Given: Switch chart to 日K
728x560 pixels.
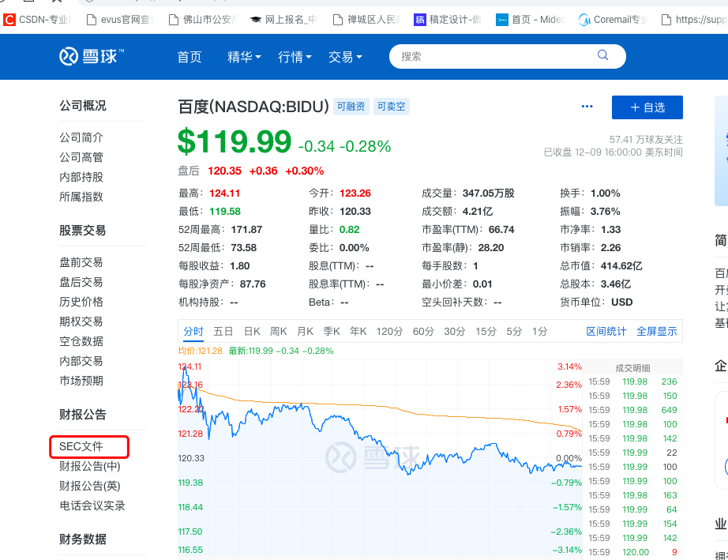Looking at the screenshot, I should (252, 331).
